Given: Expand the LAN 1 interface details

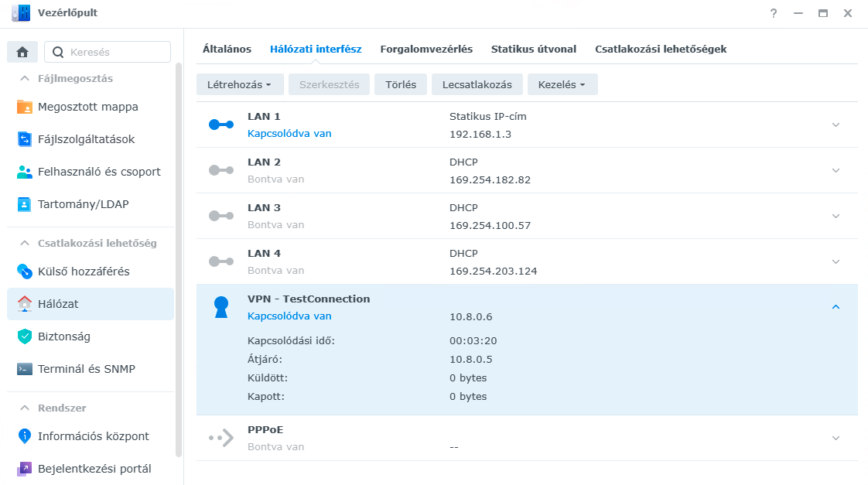Looking at the screenshot, I should [836, 125].
